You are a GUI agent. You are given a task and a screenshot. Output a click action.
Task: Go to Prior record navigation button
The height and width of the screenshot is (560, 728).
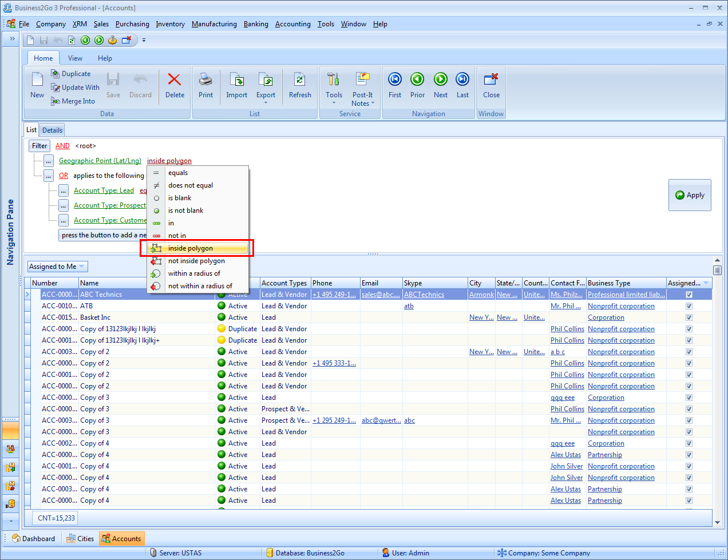(x=418, y=86)
